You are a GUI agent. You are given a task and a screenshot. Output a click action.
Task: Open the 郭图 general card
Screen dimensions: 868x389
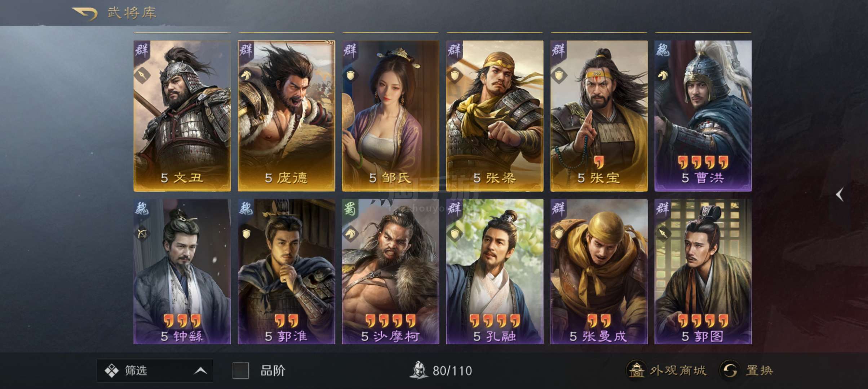click(703, 272)
